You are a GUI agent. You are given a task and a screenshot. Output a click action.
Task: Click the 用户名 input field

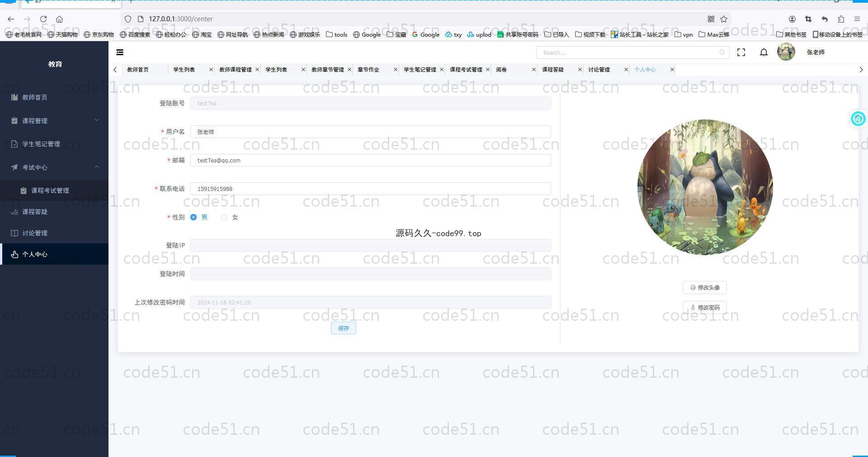370,132
